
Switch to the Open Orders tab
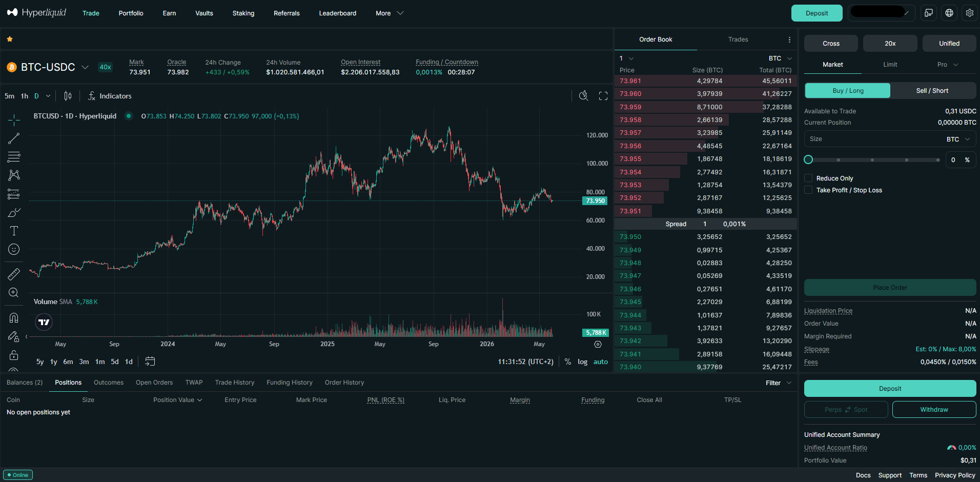click(154, 383)
